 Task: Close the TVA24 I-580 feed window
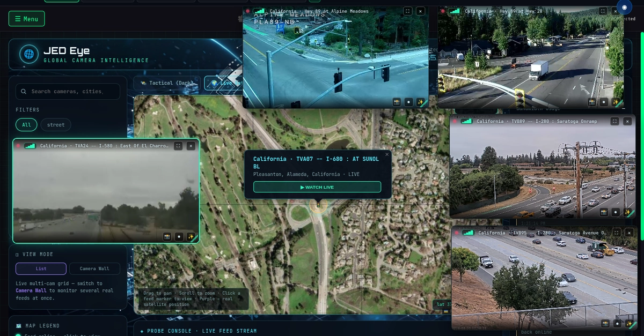pyautogui.click(x=191, y=146)
